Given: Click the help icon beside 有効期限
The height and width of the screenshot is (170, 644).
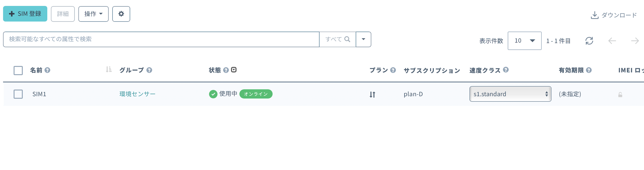Looking at the screenshot, I should point(589,70).
